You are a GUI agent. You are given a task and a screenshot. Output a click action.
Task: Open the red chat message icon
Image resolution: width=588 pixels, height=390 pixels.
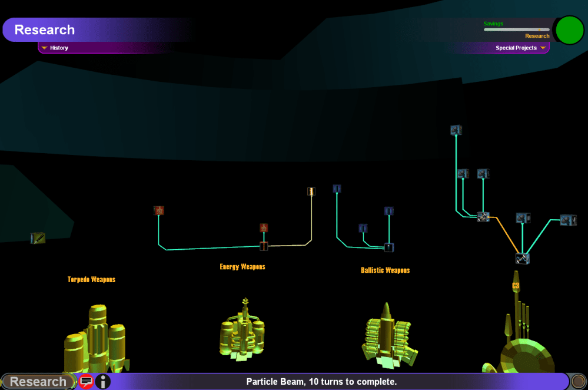click(87, 381)
